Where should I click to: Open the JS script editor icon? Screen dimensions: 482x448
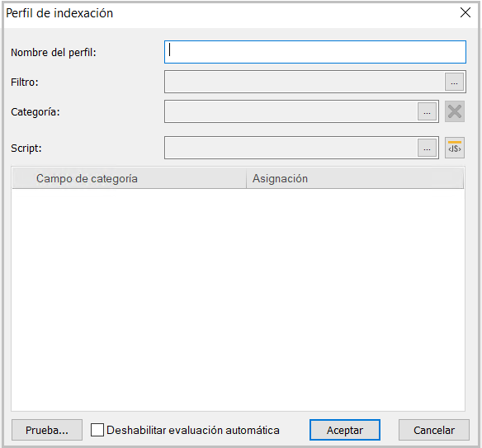pos(455,148)
